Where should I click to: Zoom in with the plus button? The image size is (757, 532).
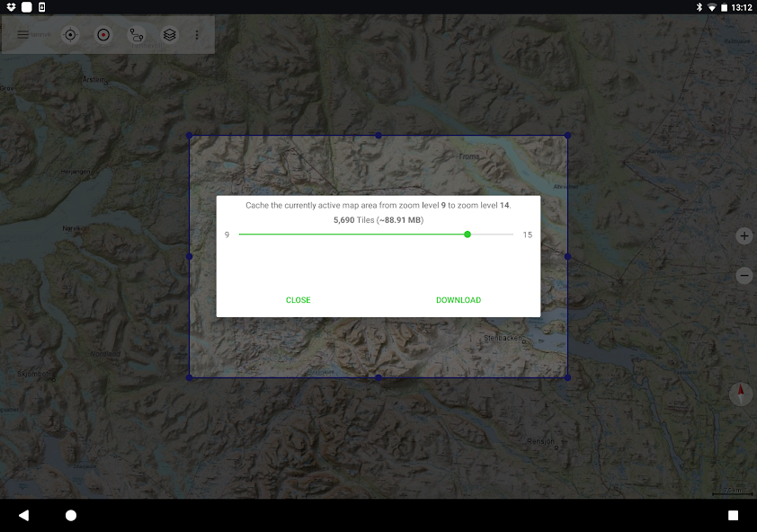744,236
